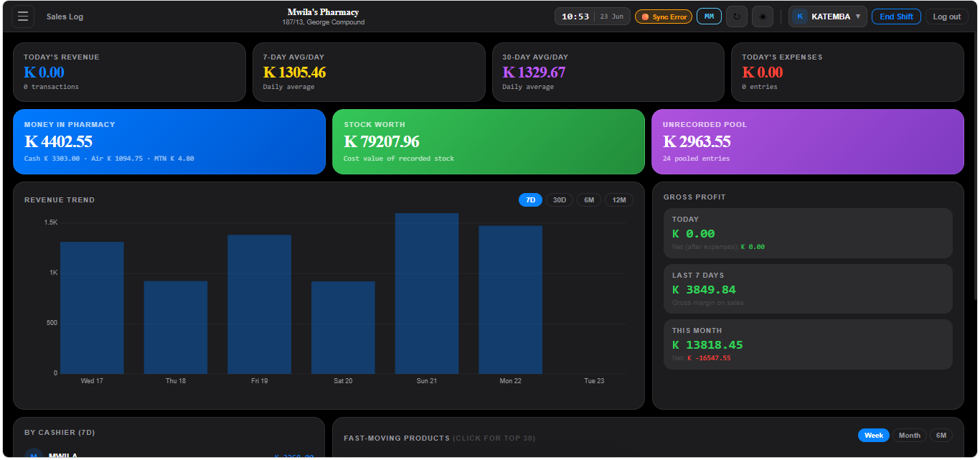
Task: Click the page vertical scrollbar
Action: click(976, 165)
